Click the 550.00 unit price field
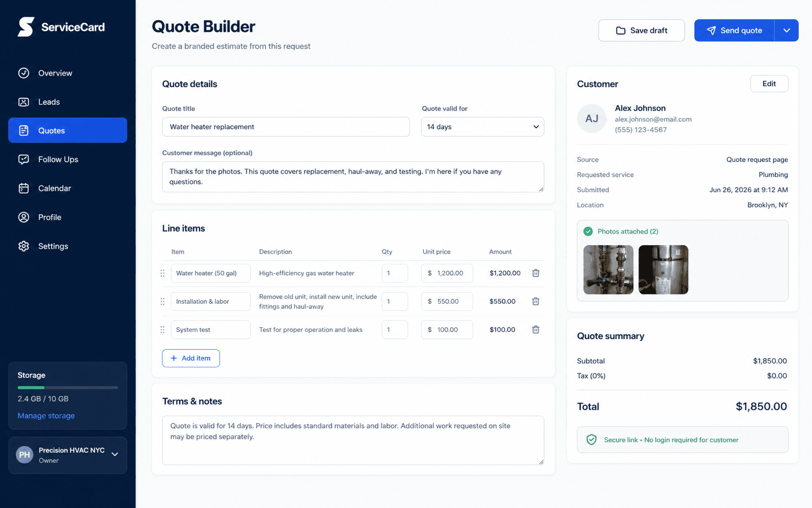Image resolution: width=812 pixels, height=508 pixels. pyautogui.click(x=447, y=301)
